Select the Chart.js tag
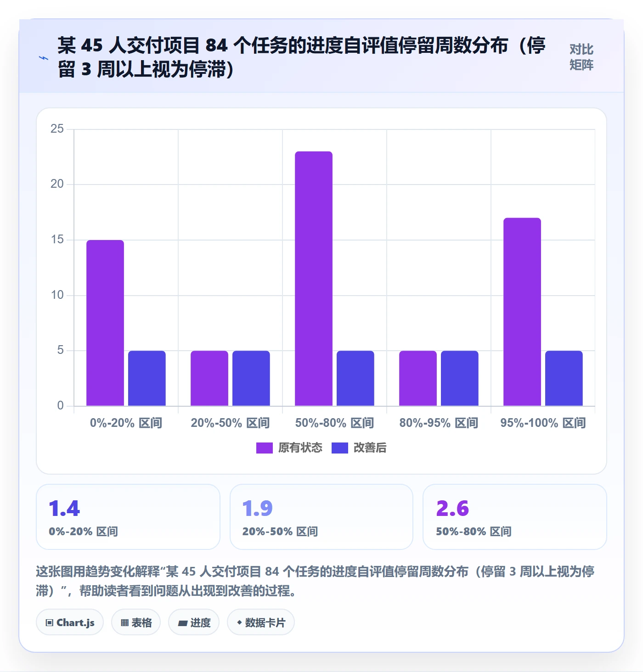Image resolution: width=643 pixels, height=672 pixels. pos(70,622)
